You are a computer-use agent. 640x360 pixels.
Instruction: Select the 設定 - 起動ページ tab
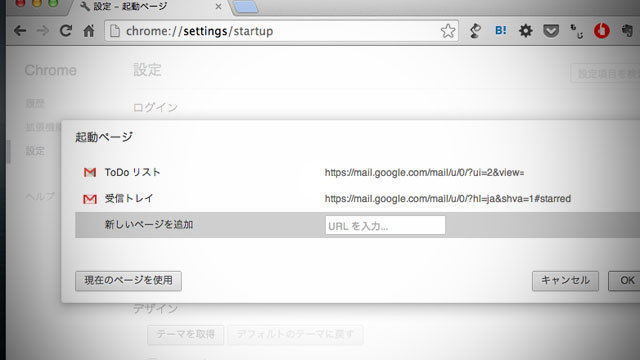(149, 7)
